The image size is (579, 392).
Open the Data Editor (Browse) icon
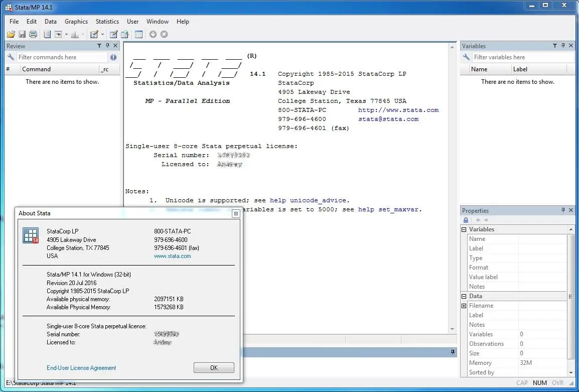coord(125,34)
